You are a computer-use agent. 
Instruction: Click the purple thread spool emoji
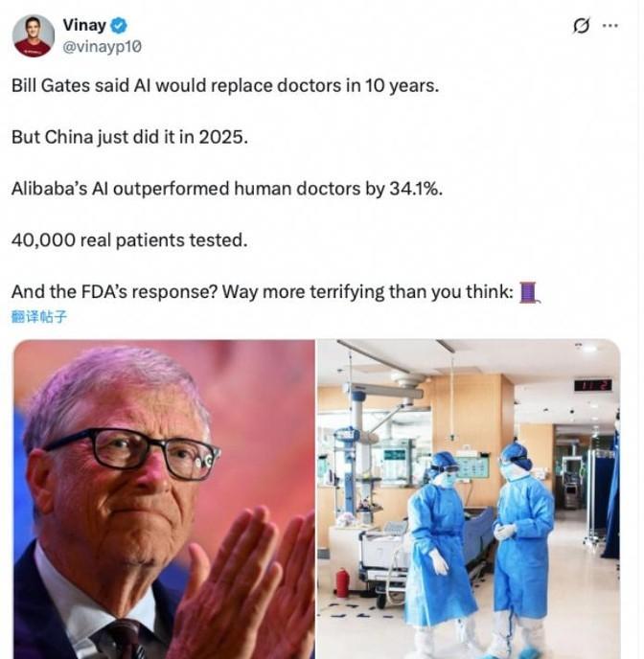tap(529, 292)
